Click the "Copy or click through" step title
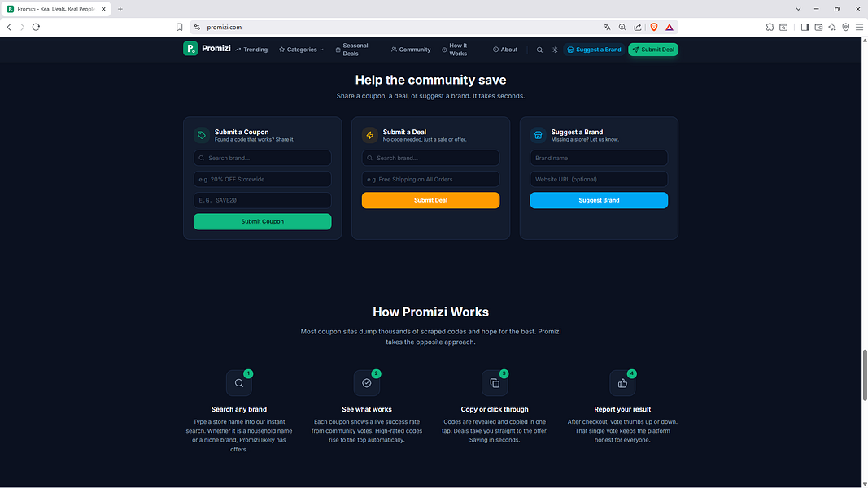868x488 pixels. click(495, 409)
